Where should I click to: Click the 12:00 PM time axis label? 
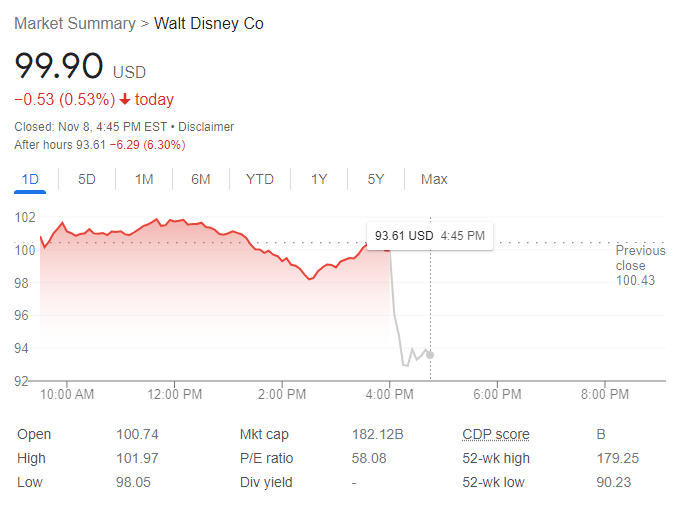174,395
